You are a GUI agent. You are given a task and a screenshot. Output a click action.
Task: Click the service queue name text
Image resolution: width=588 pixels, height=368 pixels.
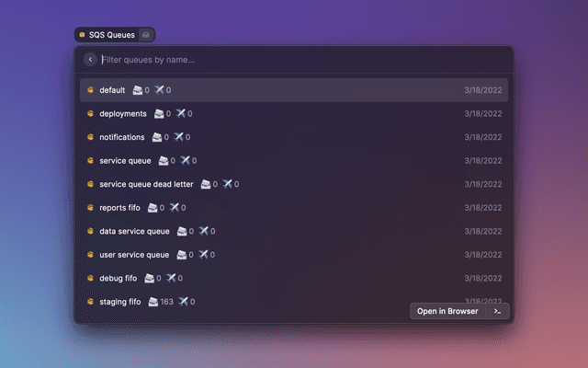125,161
